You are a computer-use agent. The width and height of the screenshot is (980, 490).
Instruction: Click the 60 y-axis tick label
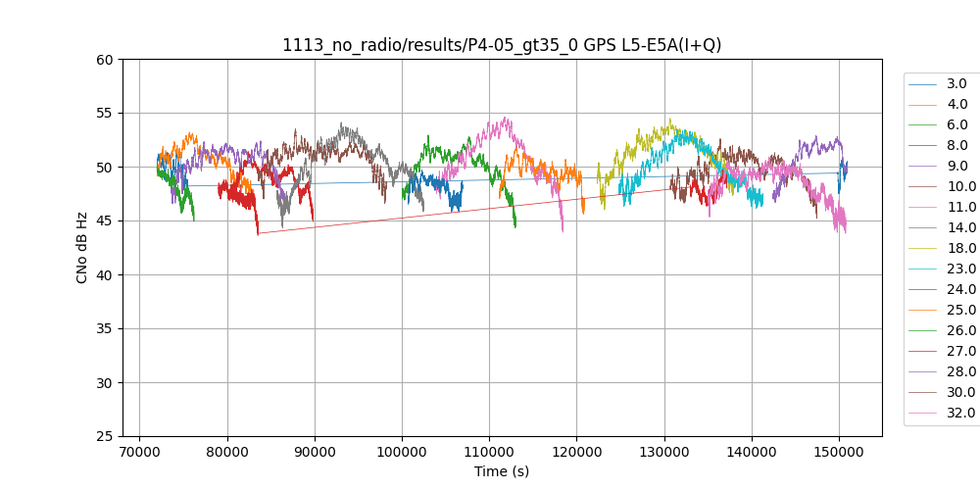105,59
